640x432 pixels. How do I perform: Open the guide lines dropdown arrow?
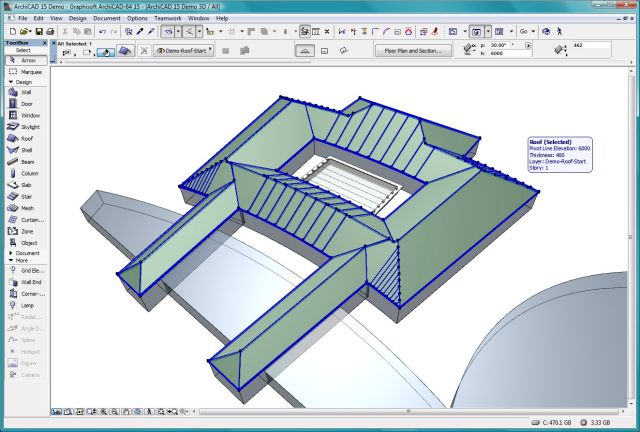click(178, 31)
